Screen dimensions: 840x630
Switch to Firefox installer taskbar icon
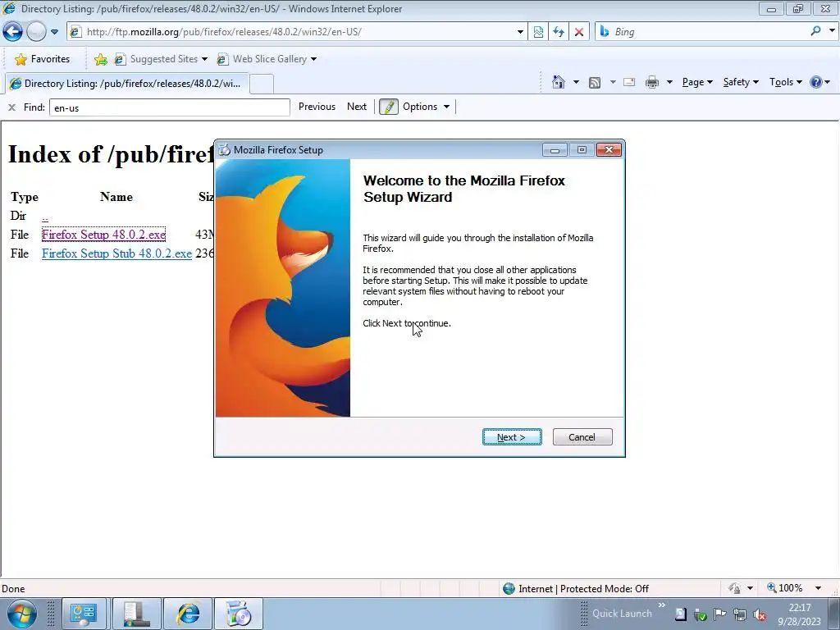[239, 614]
